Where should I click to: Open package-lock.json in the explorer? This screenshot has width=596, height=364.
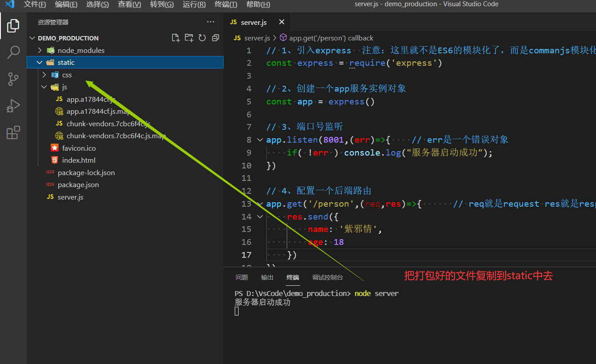(125, 172)
